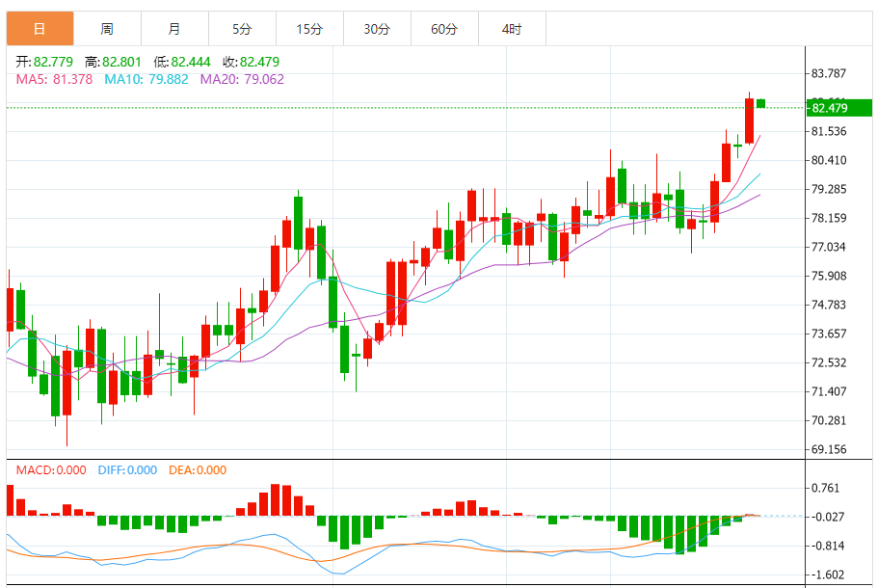Click the tall red candle near 82.479
Viewport: 878px width, 588px height.
tap(749, 120)
